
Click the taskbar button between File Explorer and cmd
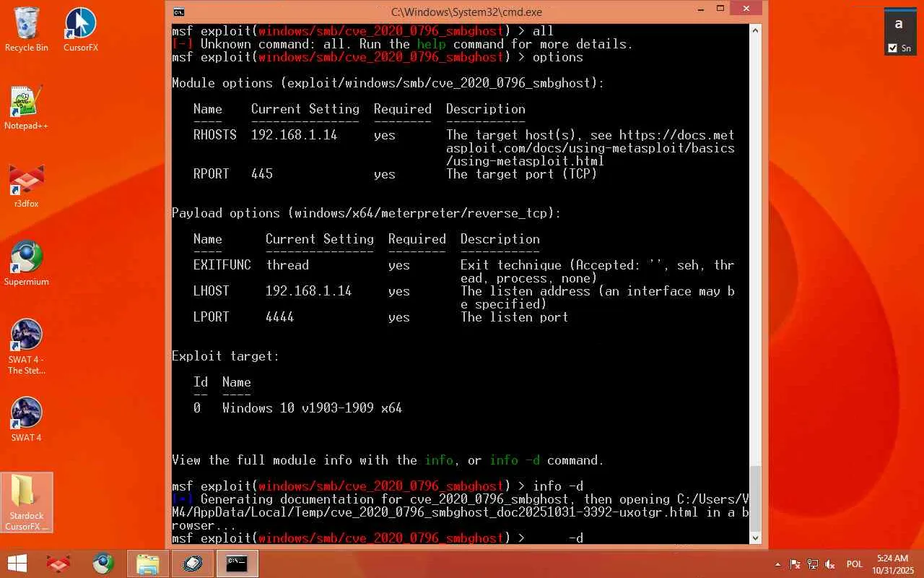pyautogui.click(x=193, y=564)
